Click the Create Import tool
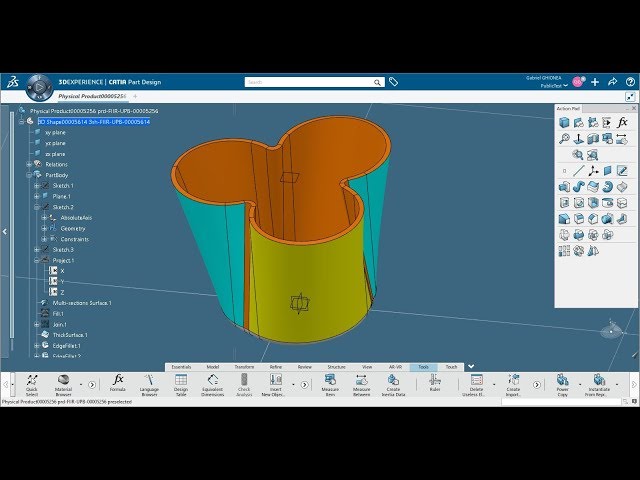This screenshot has height=480, width=640. coord(513,384)
